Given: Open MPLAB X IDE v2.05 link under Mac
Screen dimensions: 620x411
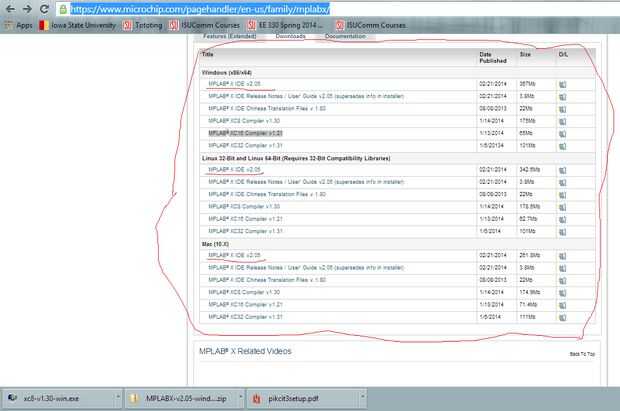Looking at the screenshot, I should 234,255.
